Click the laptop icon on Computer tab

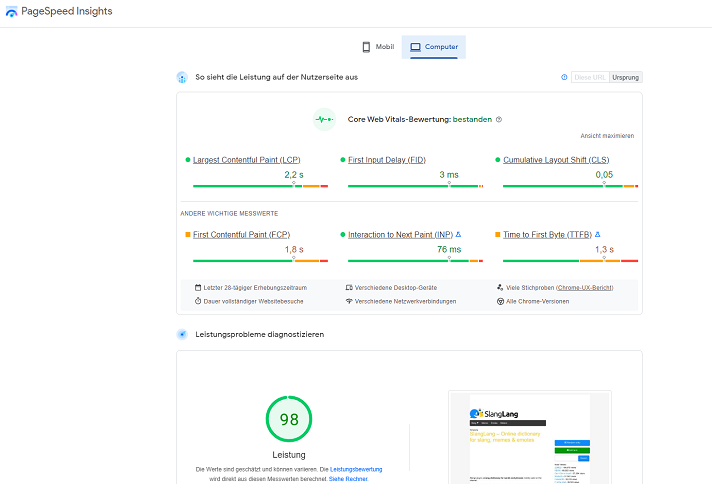[x=415, y=47]
